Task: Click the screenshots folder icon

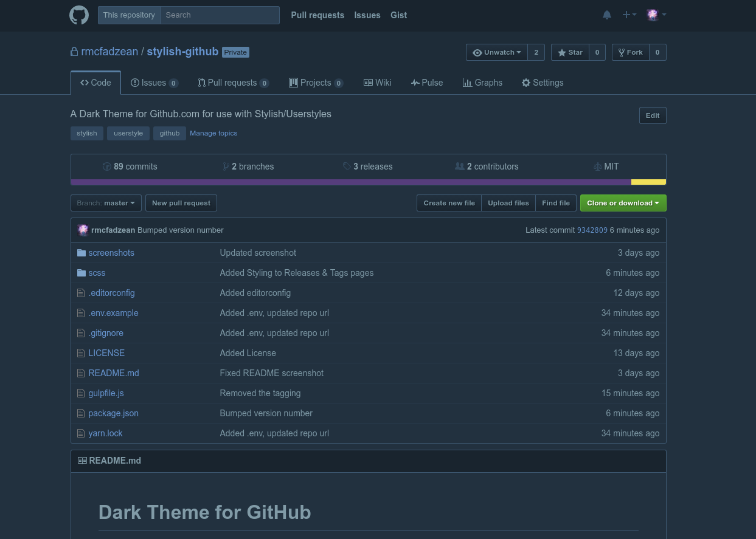Action: coord(81,253)
